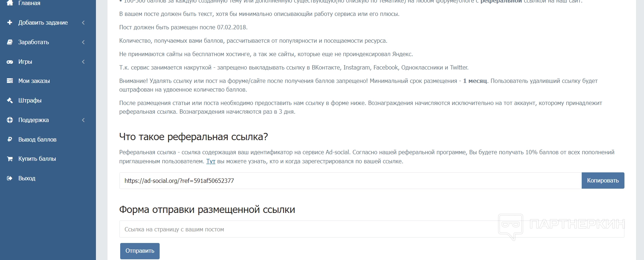Click the line starting Количество, получаемых вами баллов

(x=253, y=41)
